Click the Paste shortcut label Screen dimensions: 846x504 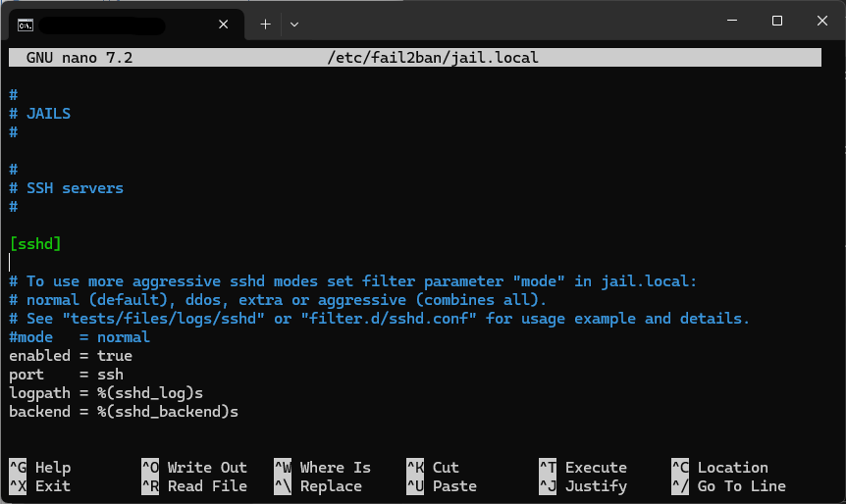[x=454, y=486]
